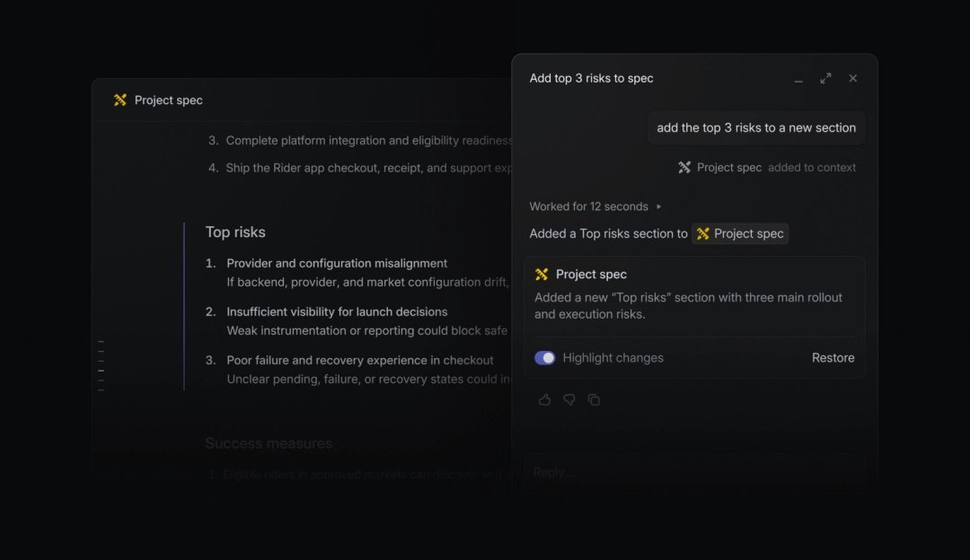The image size is (970, 560).
Task: Click the Project spec card title
Action: (x=591, y=274)
